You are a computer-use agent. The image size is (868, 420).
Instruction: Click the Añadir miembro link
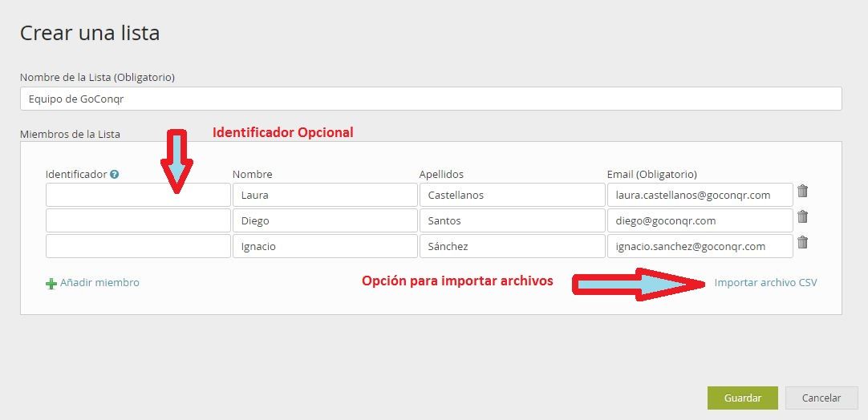point(99,282)
